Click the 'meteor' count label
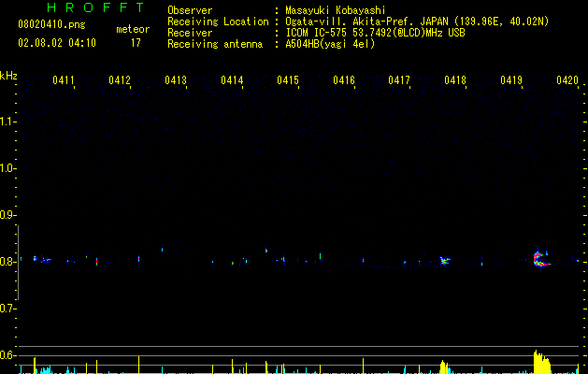Viewport: 588px width, 374px height. 133,29
